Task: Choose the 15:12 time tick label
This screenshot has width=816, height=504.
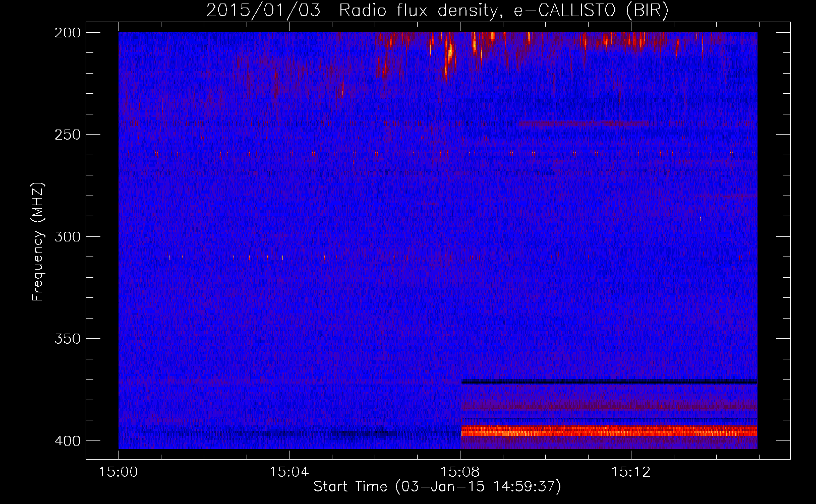Action: [631, 472]
